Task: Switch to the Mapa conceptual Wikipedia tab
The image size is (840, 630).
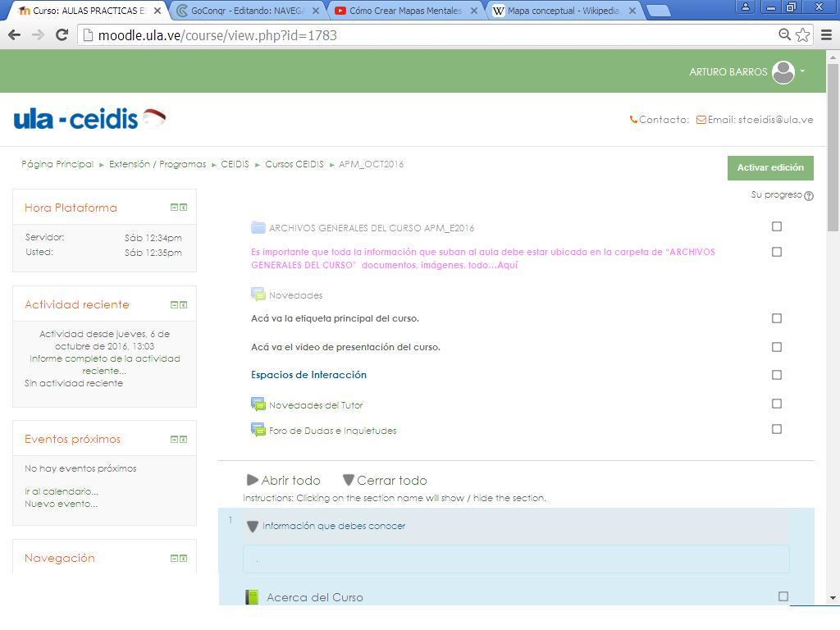Action: (x=564, y=11)
